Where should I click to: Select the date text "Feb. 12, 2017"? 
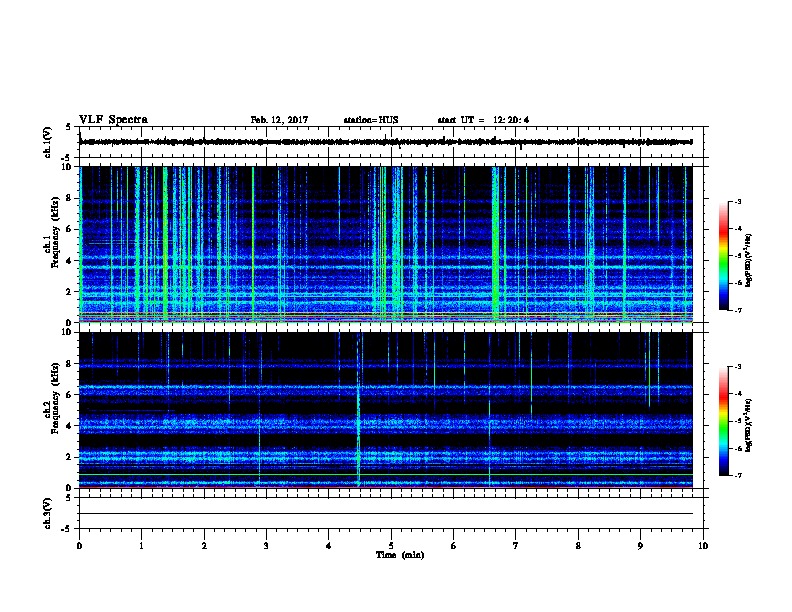coord(279,120)
